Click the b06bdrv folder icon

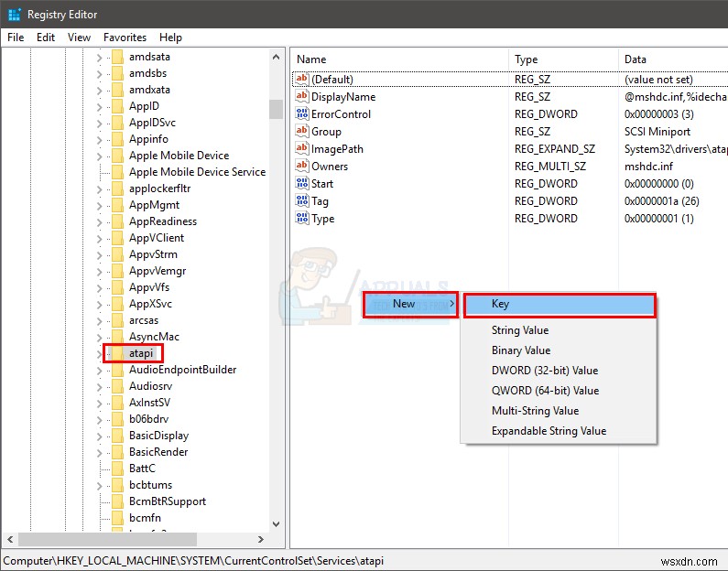pos(117,419)
